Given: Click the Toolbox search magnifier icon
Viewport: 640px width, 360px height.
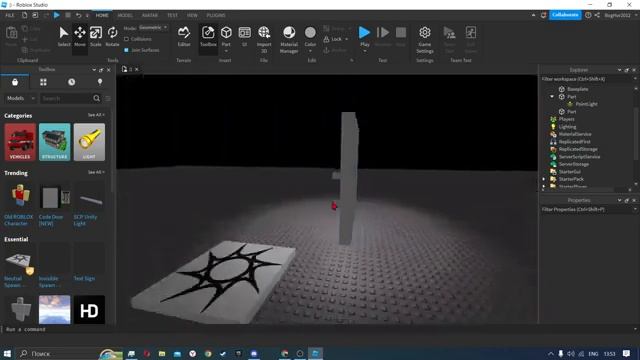Looking at the screenshot, I should [x=96, y=98].
